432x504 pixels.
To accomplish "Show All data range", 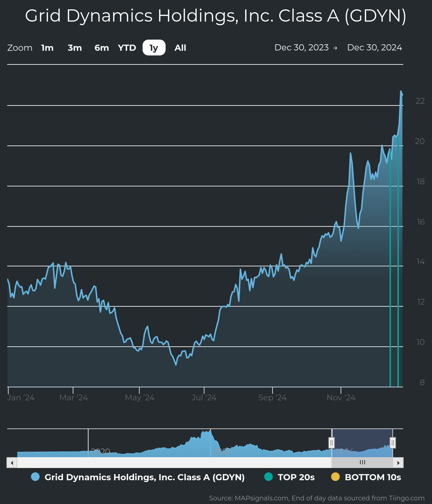I will (x=180, y=48).
